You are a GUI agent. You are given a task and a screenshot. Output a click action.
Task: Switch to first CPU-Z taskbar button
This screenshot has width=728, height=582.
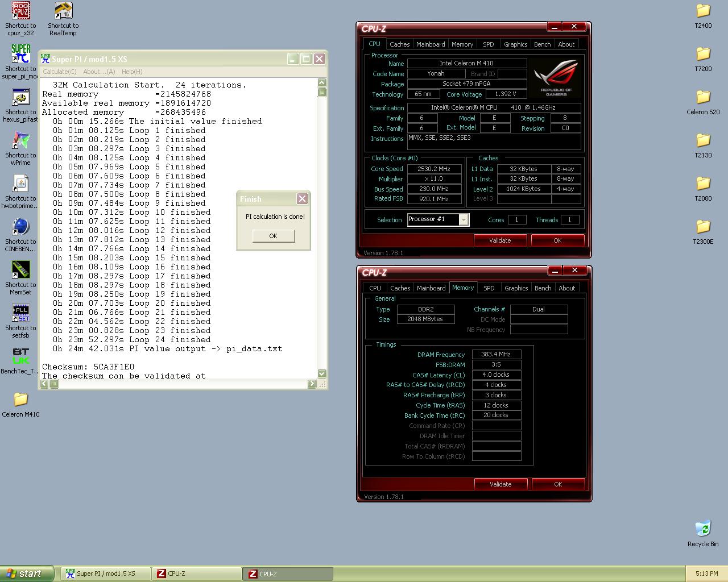click(197, 573)
